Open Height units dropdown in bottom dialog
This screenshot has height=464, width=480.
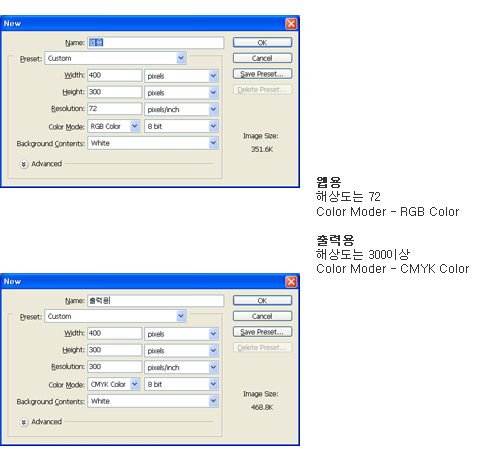181,351
